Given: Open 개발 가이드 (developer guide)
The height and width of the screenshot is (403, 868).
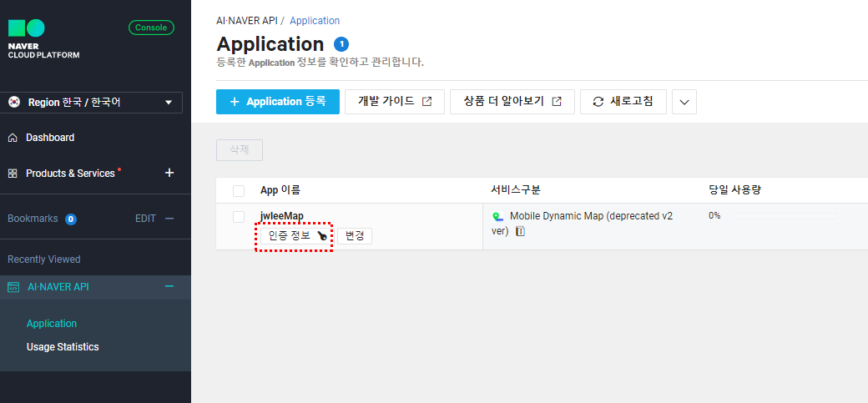Looking at the screenshot, I should click(x=395, y=102).
